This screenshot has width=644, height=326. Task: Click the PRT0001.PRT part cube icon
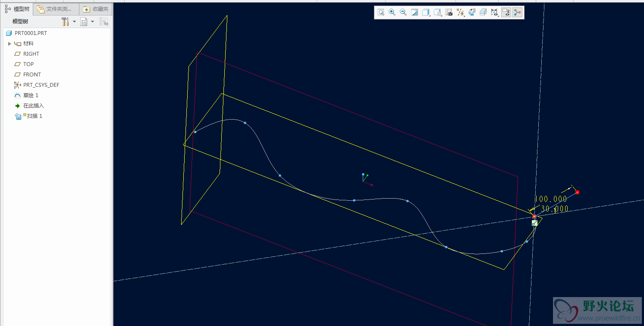point(9,33)
